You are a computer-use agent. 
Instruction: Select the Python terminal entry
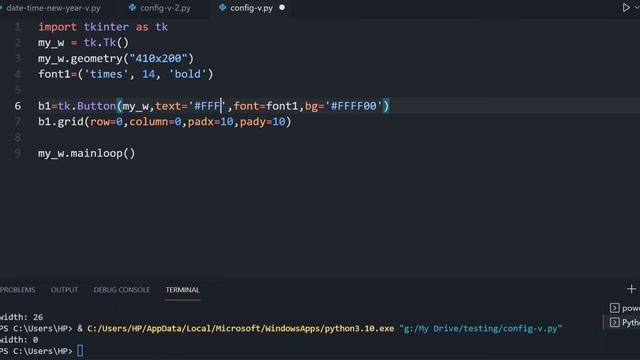click(x=625, y=323)
